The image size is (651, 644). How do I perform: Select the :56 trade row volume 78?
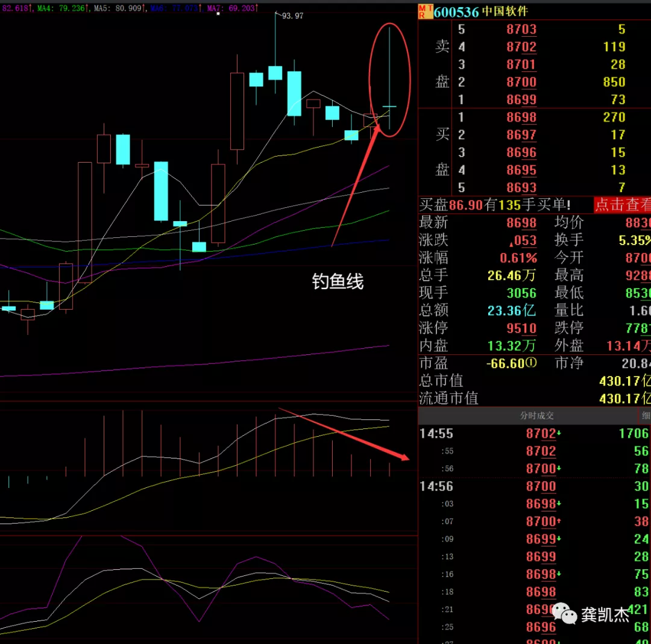(x=641, y=469)
